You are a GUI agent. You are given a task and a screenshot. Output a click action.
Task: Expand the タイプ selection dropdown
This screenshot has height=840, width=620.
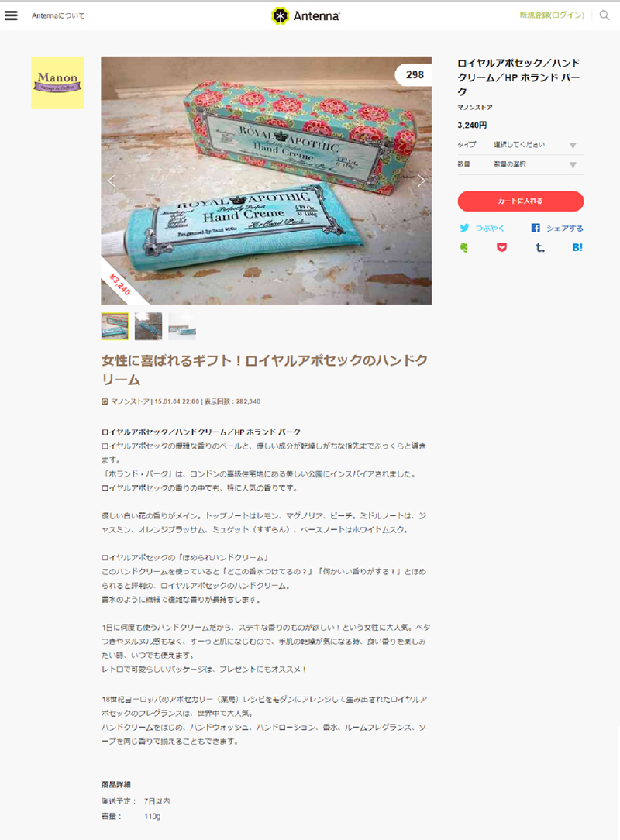(x=520, y=145)
